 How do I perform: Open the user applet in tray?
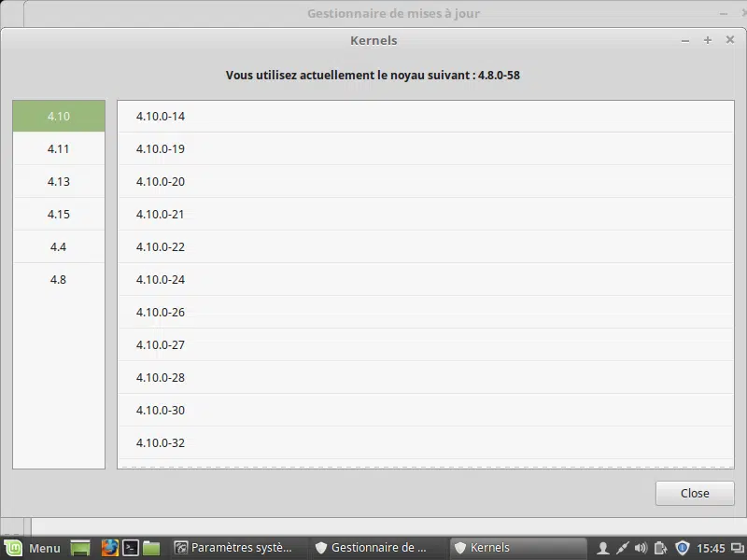point(602,549)
